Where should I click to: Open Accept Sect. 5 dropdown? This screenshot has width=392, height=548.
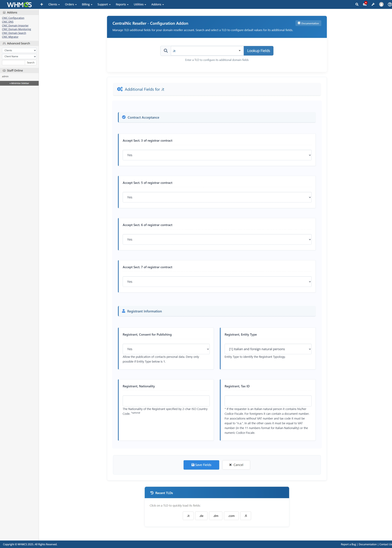[217, 197]
